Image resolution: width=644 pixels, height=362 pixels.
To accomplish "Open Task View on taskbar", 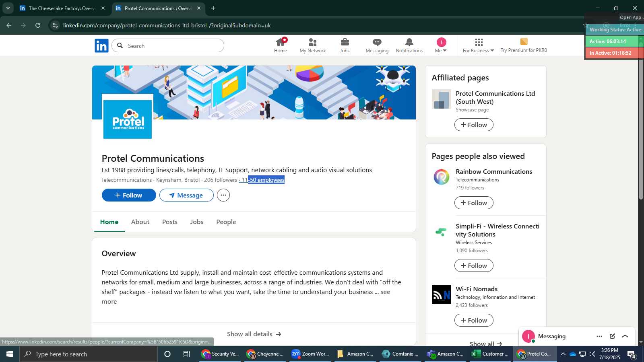I will pos(187,354).
